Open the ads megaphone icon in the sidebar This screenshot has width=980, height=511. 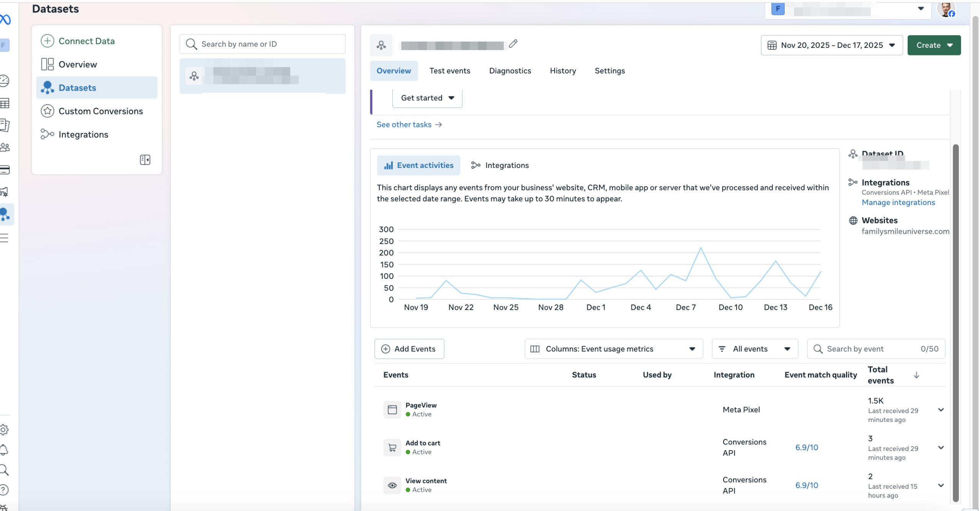point(5,192)
